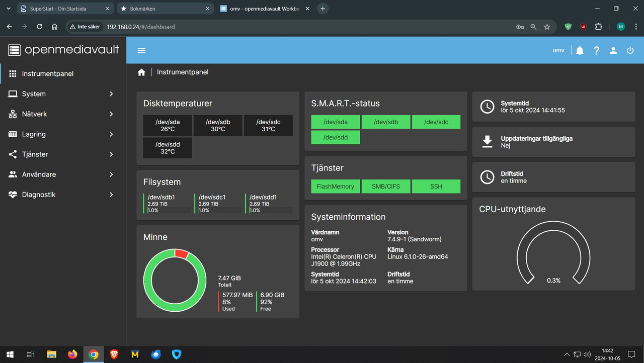644x363 pixels.
Task: Click the browser zoom magnifier icon
Action: pos(533,27)
